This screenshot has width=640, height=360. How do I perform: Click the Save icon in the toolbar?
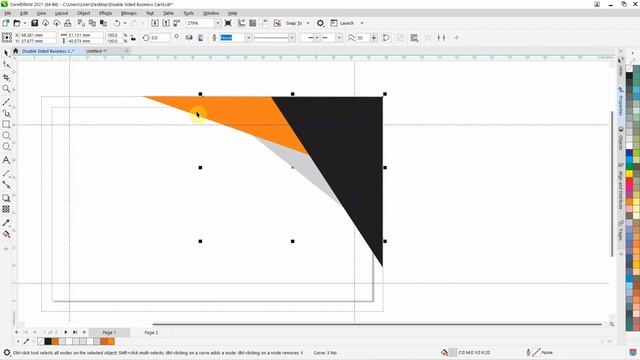coord(34,23)
